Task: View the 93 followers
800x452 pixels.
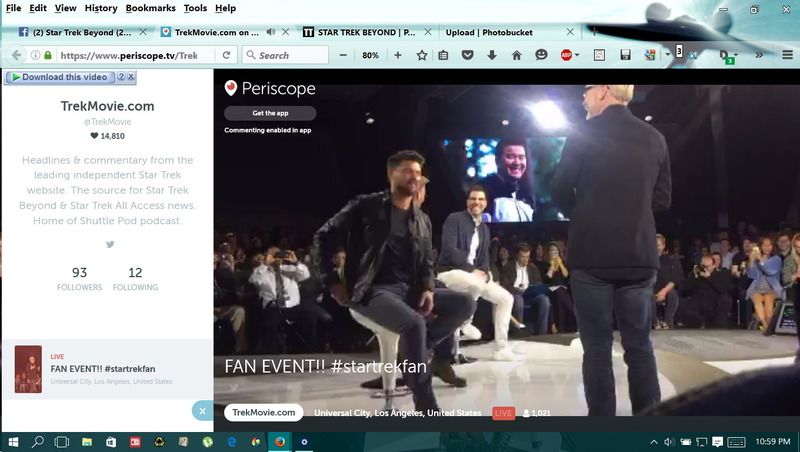Action: tap(79, 279)
